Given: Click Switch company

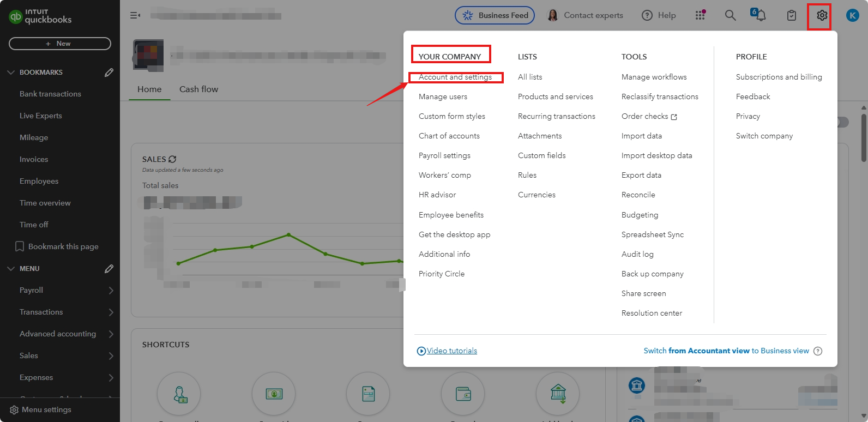Looking at the screenshot, I should [764, 136].
